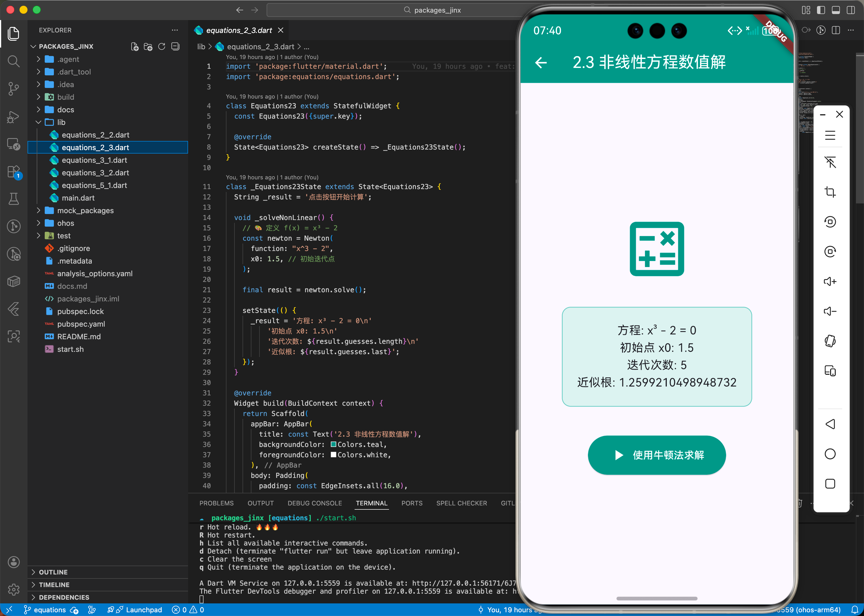Open the Run and Debug sidebar view
The width and height of the screenshot is (864, 616).
[14, 117]
